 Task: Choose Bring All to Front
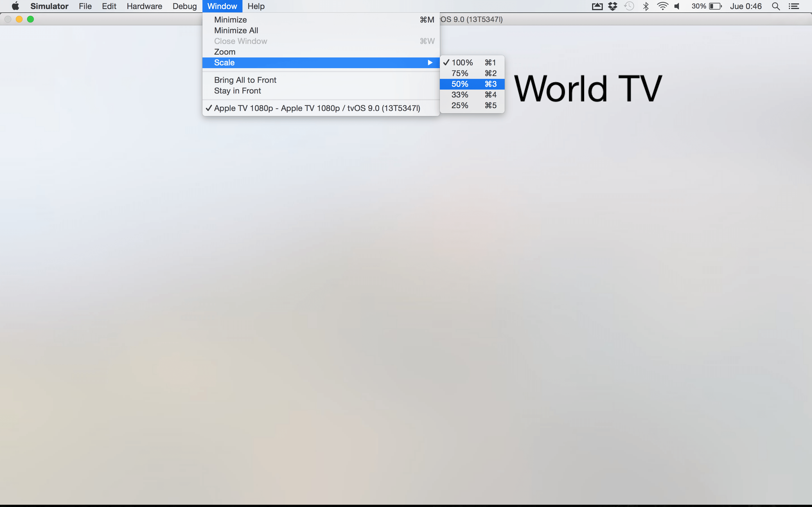245,80
